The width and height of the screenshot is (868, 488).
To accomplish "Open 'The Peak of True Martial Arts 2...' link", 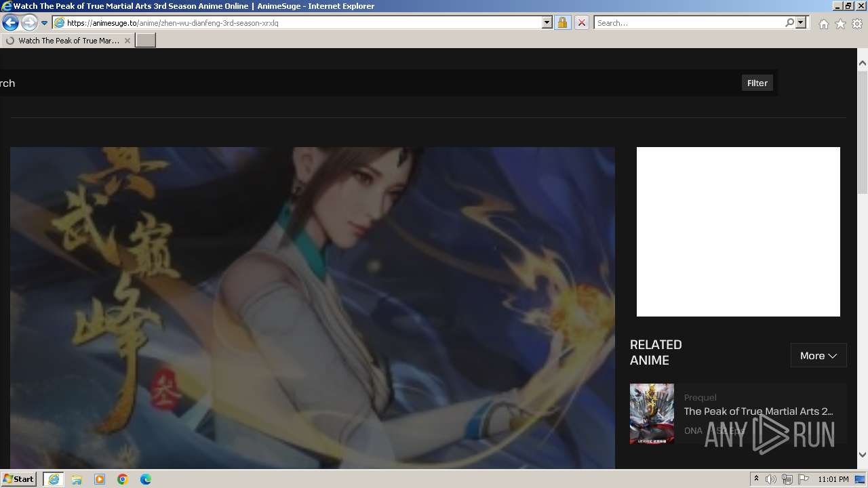I will 758,411.
